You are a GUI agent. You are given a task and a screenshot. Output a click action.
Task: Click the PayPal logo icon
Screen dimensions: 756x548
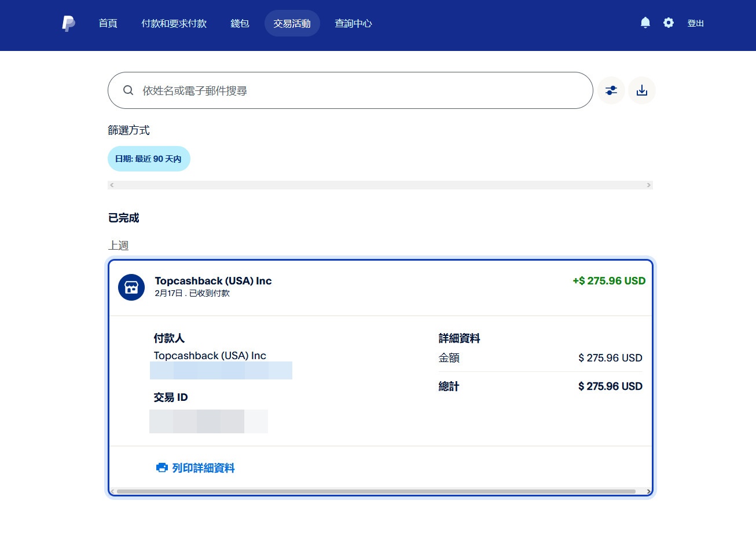[68, 23]
